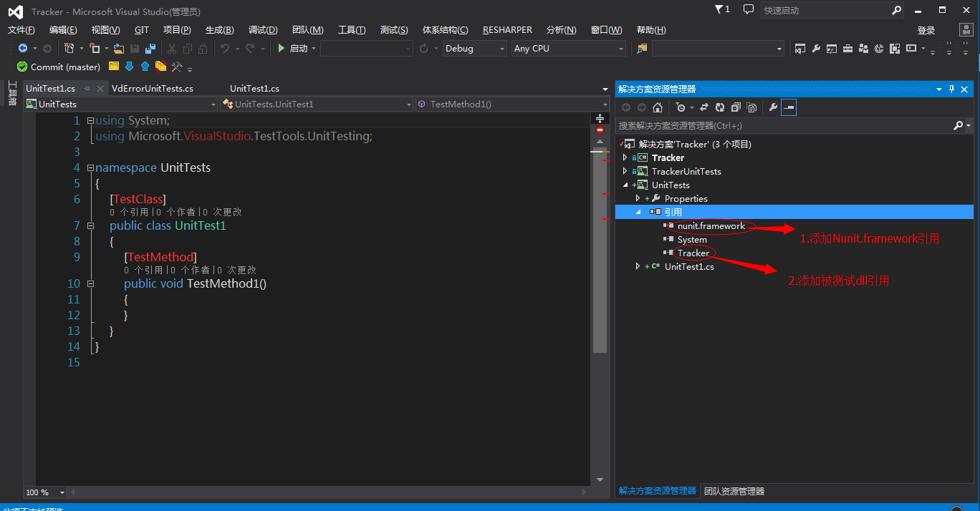Collapse the TestMethod1 method block
Screen dimensions: 980x511
coord(90,283)
